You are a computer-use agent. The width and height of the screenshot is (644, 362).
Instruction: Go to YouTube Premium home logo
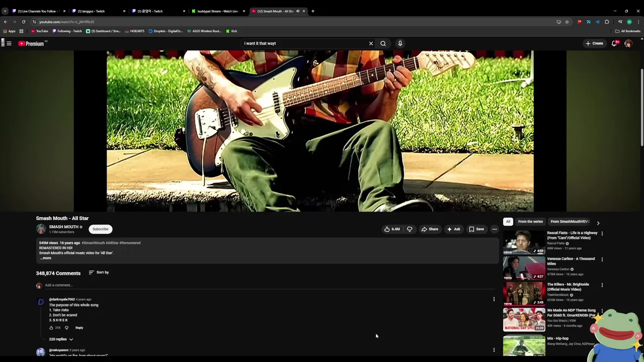31,44
